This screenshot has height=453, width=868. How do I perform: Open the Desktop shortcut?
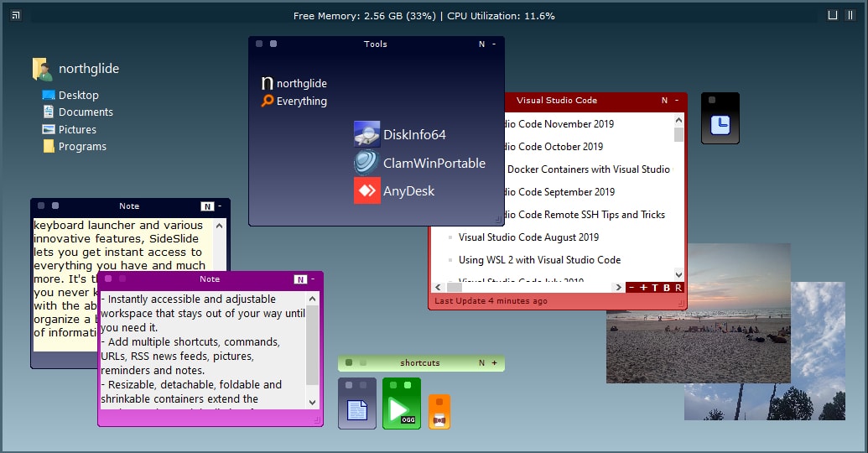(70, 96)
